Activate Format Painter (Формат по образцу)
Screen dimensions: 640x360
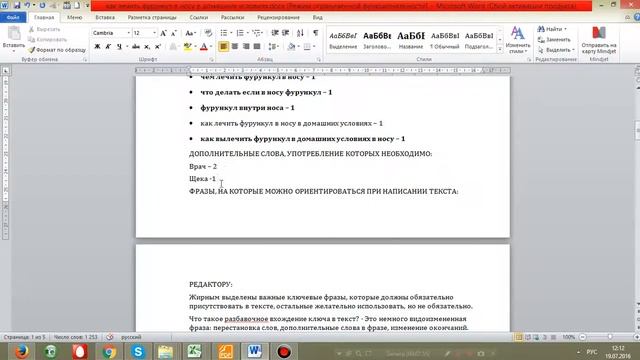(57, 50)
